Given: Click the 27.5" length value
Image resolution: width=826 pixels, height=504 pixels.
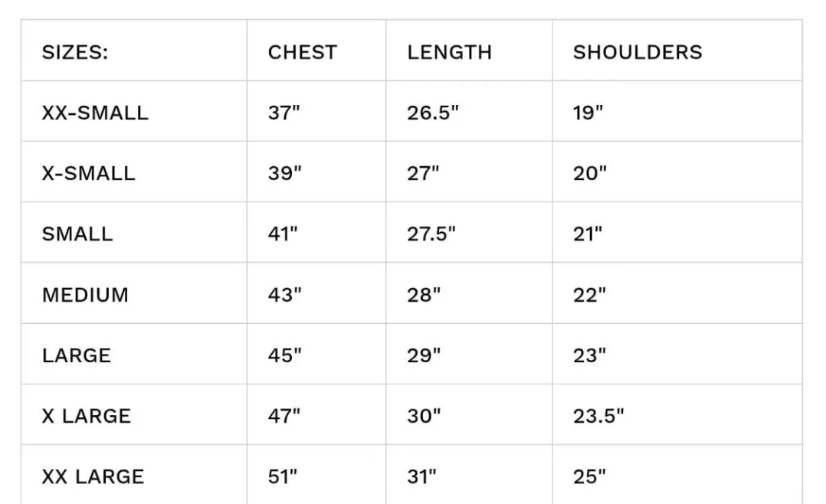Looking at the screenshot, I should [x=431, y=234].
